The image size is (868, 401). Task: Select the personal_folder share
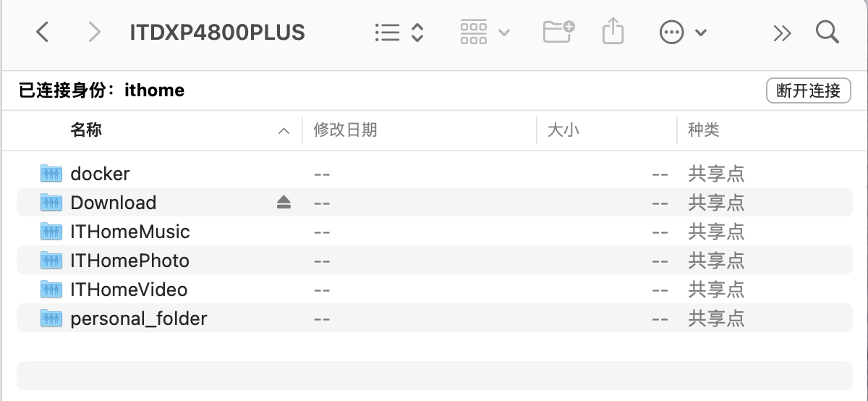(138, 318)
